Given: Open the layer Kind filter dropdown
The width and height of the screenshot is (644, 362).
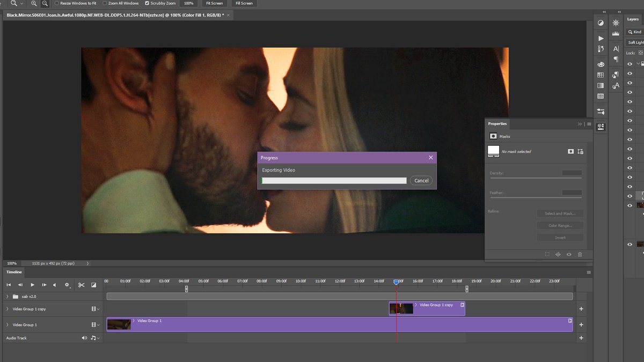Looking at the screenshot, I should coord(635,32).
